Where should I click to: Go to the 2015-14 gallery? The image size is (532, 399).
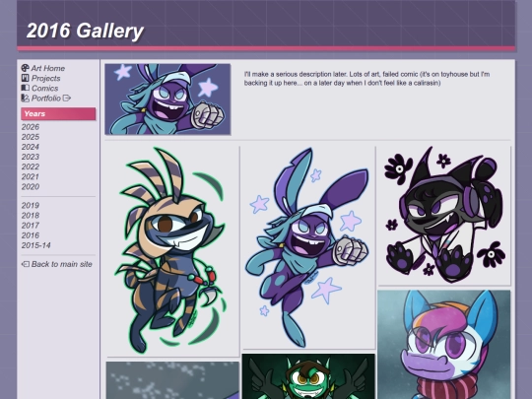coord(36,245)
